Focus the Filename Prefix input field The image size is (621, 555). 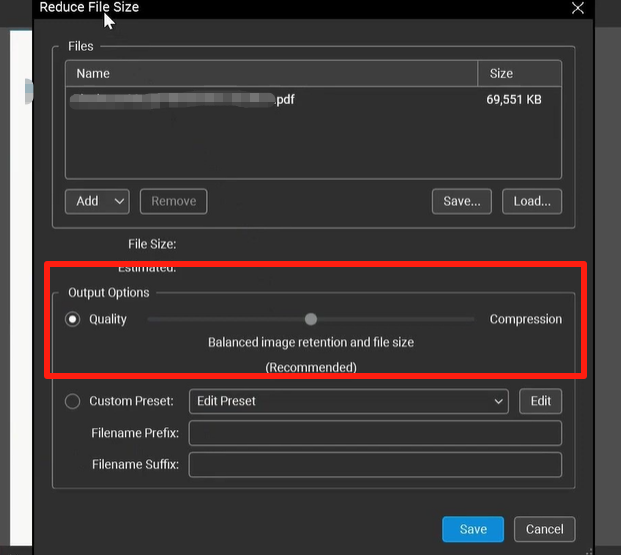pos(375,433)
